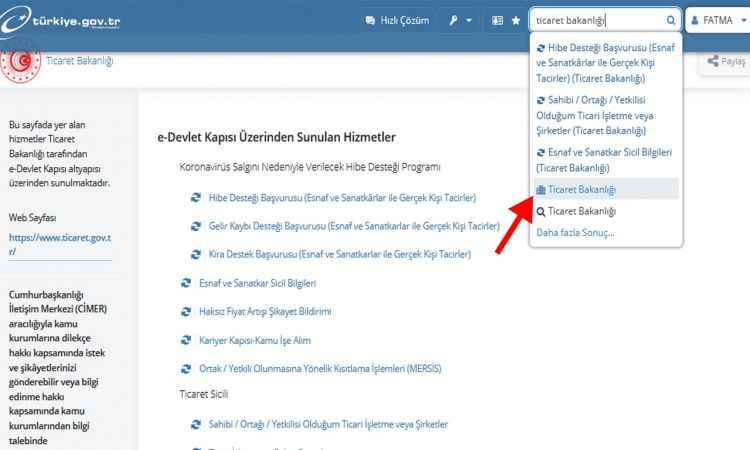Viewport: 750px width, 450px height.
Task: Open the FATMA user menu
Action: point(718,21)
